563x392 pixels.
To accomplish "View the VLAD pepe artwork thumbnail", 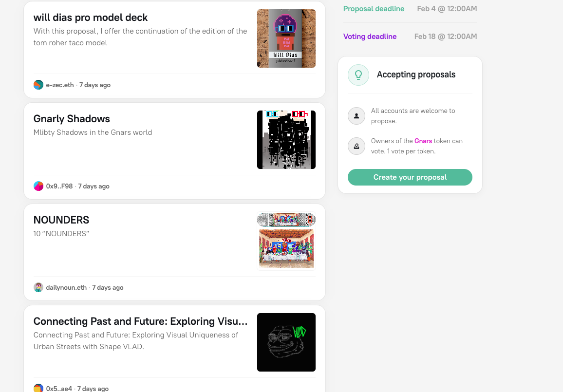I will click(x=286, y=342).
